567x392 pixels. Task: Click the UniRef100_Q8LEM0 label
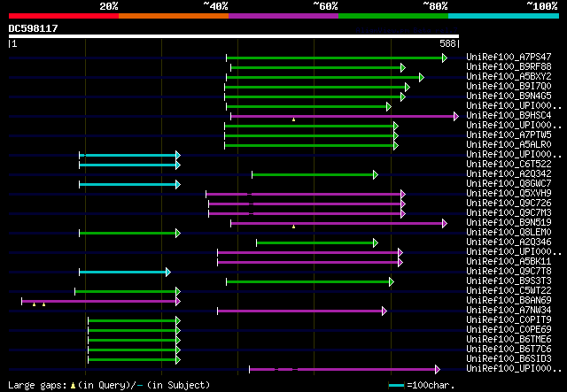tap(509, 233)
